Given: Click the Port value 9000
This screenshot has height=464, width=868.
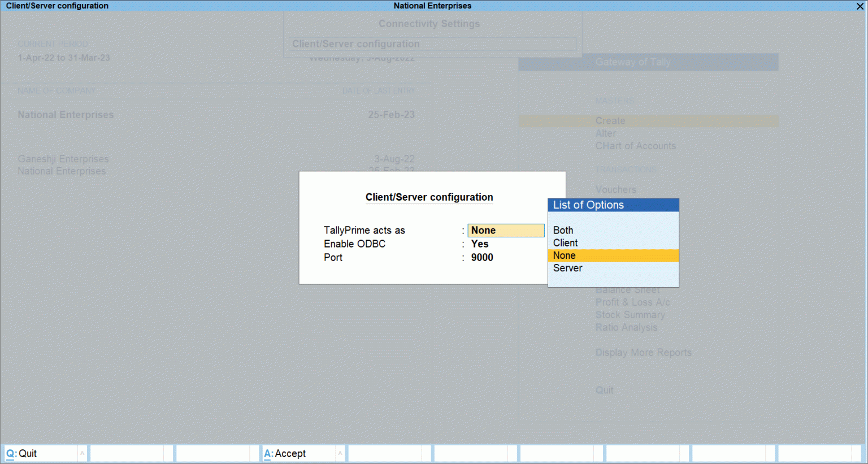Looking at the screenshot, I should (481, 257).
